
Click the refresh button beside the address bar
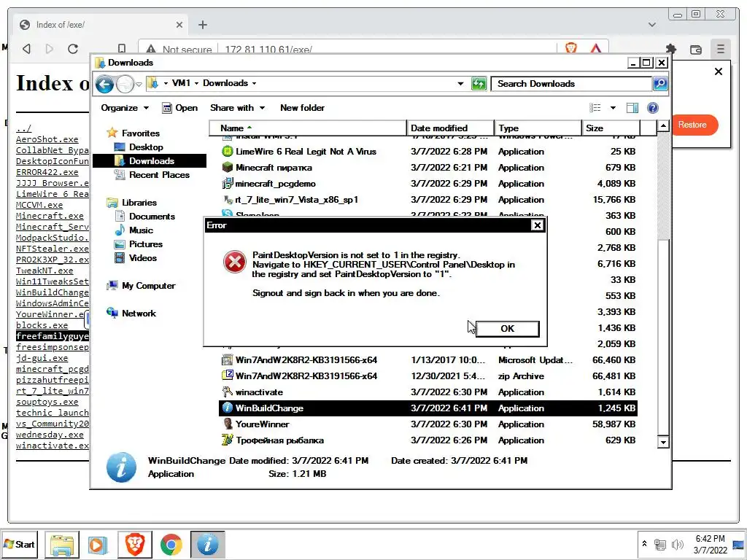tap(479, 84)
